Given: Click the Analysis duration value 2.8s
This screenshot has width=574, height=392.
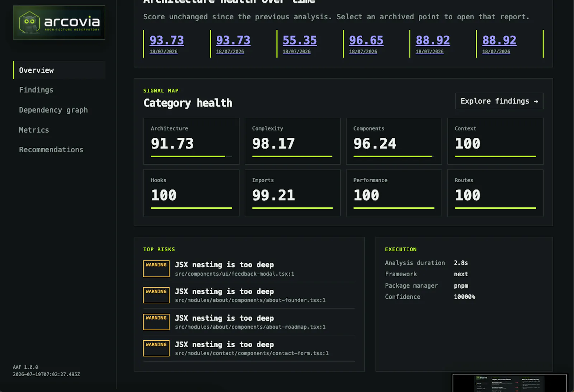Looking at the screenshot, I should click(x=461, y=263).
